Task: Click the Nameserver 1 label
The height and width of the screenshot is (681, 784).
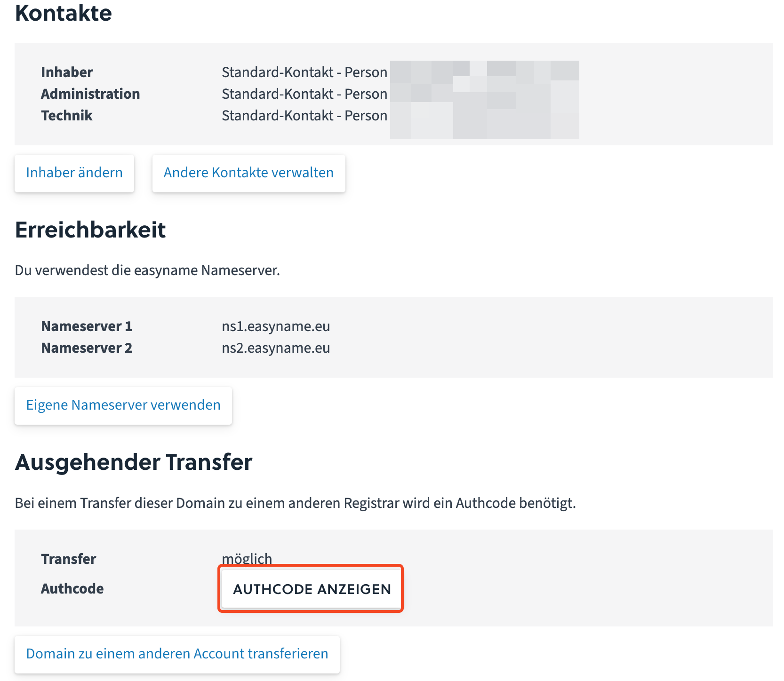Action: [87, 326]
